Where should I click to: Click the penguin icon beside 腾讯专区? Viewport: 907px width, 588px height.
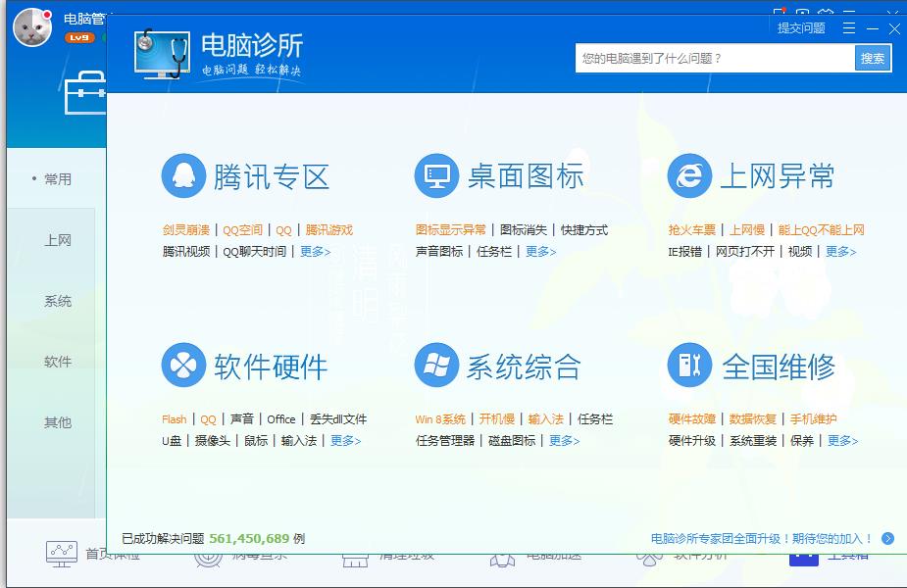click(x=183, y=175)
